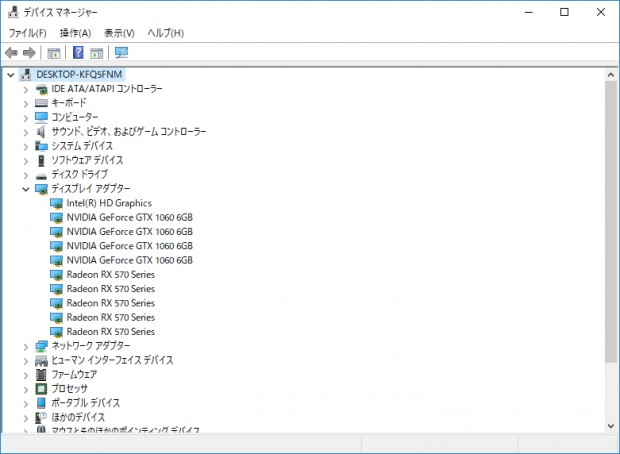The width and height of the screenshot is (620, 454).
Task: Select ポータブル デバイス label
Action: click(86, 403)
